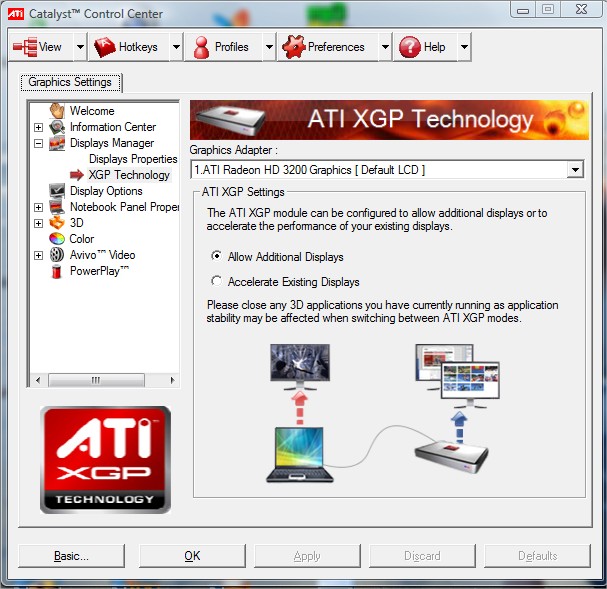This screenshot has height=589, width=607.
Task: Click the View toolbar icon
Action: [x=25, y=47]
